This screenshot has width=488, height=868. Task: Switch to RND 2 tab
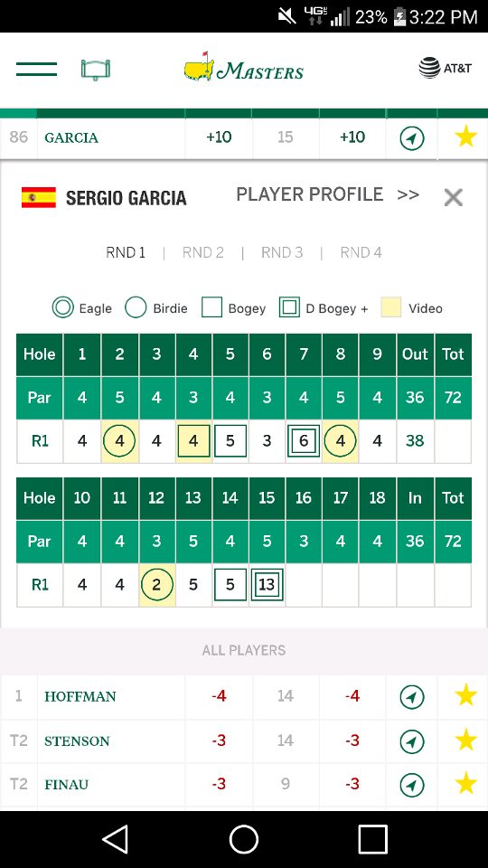[x=203, y=253]
